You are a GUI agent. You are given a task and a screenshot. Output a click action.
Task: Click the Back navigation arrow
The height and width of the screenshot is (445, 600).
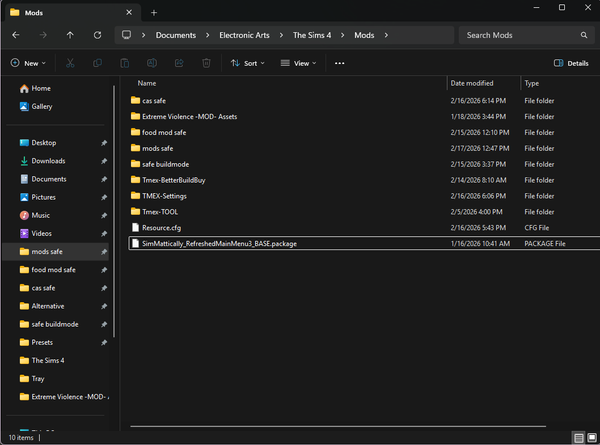(x=15, y=35)
